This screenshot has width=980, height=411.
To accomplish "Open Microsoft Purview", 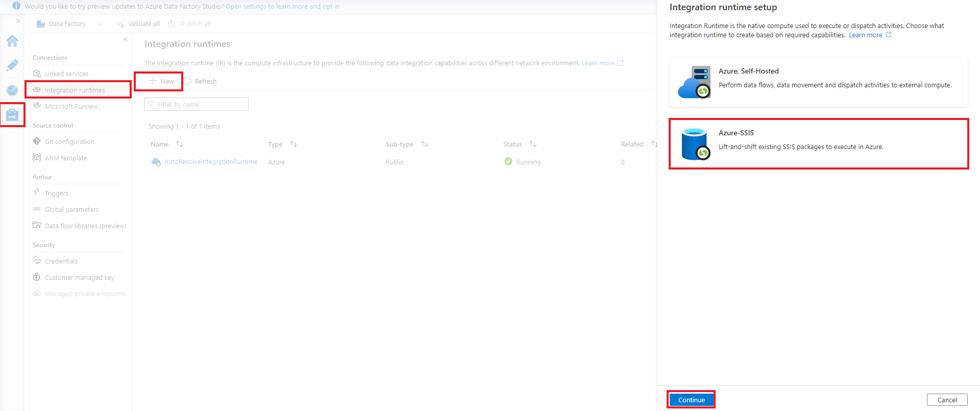I will coord(71,107).
